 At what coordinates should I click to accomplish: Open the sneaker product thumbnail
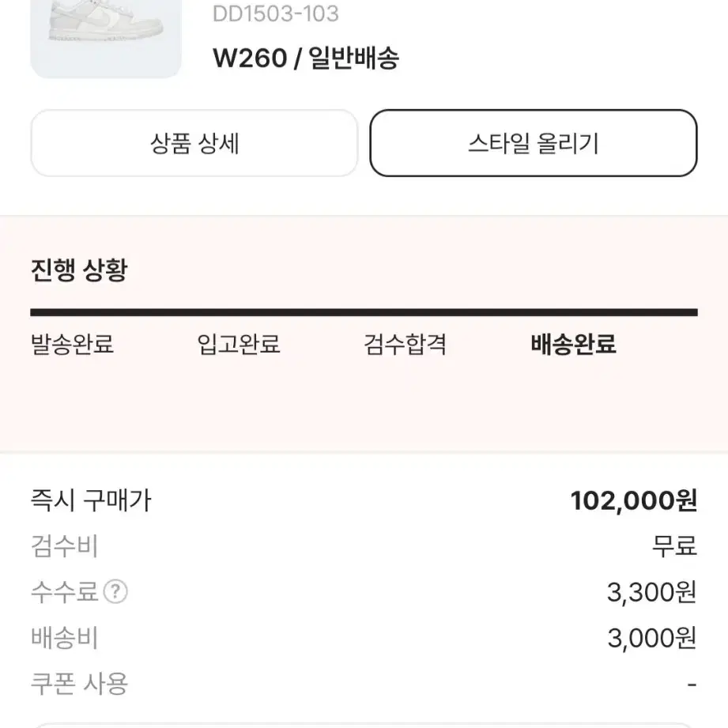point(106,39)
